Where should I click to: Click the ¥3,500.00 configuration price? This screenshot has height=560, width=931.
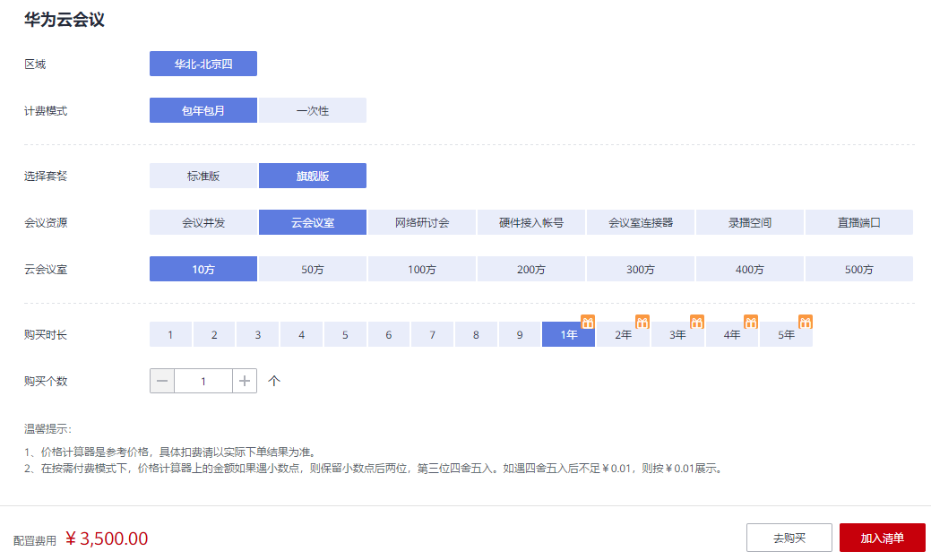[x=107, y=538]
